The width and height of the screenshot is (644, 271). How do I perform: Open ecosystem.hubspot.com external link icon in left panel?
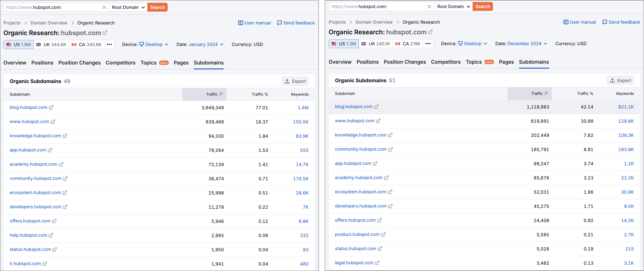click(65, 193)
